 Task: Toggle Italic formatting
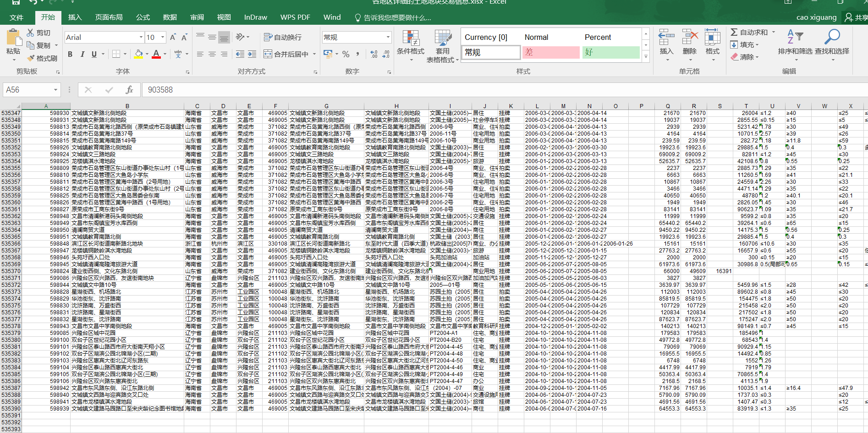(x=82, y=54)
